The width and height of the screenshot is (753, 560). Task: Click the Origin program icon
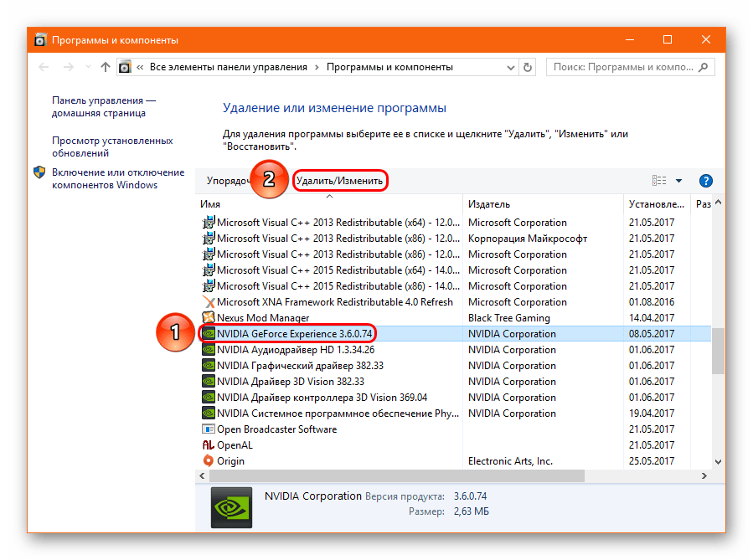[209, 461]
